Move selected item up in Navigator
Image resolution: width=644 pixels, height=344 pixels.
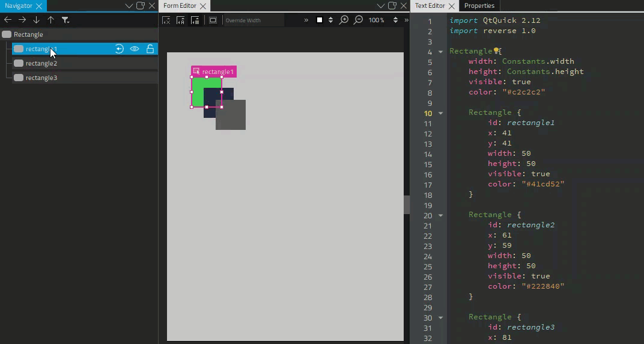pos(50,20)
